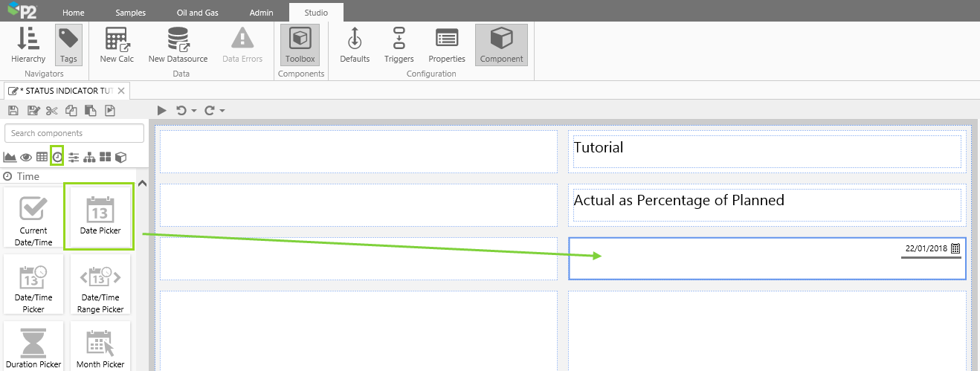The image size is (980, 371).
Task: Filter toolbox by eye (display) components
Action: [x=26, y=157]
